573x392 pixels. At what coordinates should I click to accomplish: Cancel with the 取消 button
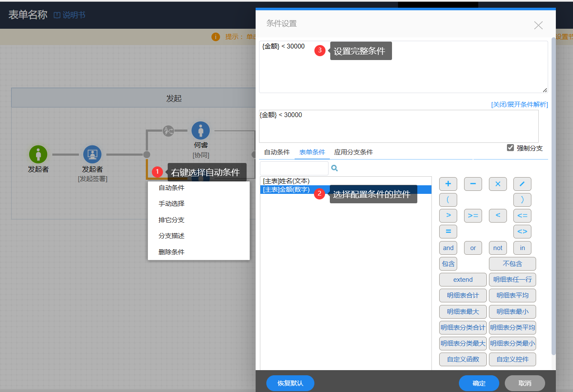click(525, 383)
